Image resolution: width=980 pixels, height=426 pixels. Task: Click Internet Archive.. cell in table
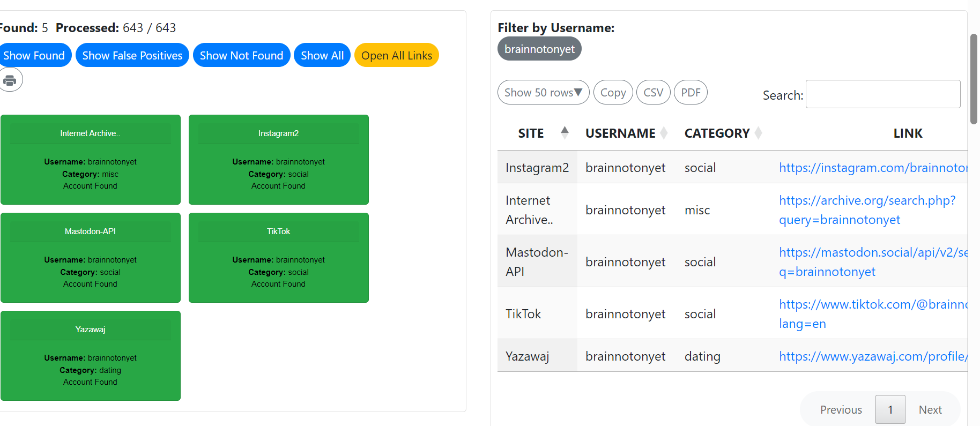click(x=537, y=210)
